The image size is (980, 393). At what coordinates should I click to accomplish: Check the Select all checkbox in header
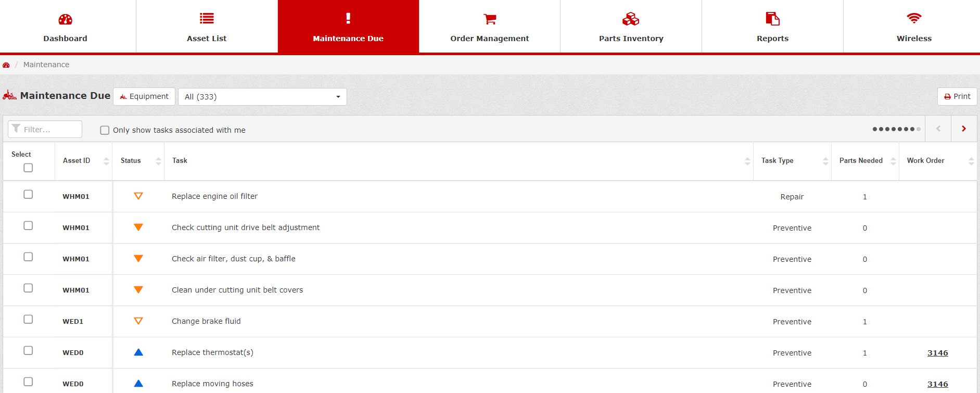tap(28, 168)
